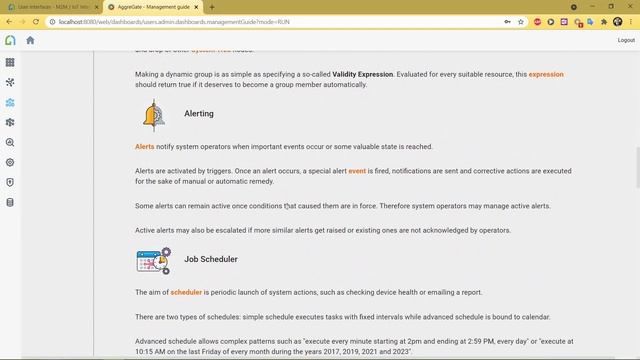
Task: Open the cubes models icon in sidebar
Action: coord(10,122)
